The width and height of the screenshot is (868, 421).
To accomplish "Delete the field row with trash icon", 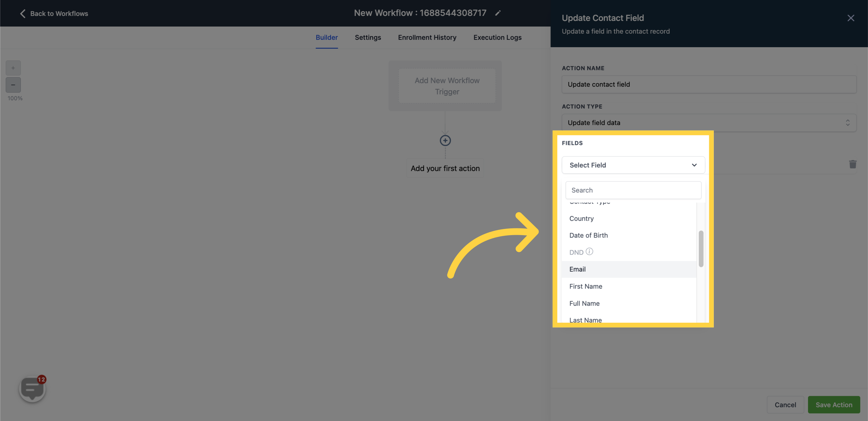I will pyautogui.click(x=853, y=164).
